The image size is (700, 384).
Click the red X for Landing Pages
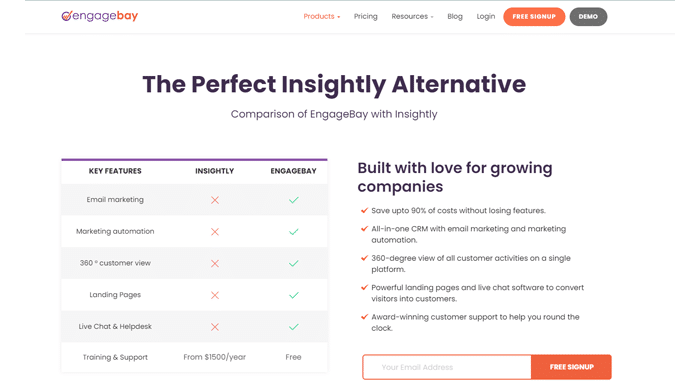[215, 295]
